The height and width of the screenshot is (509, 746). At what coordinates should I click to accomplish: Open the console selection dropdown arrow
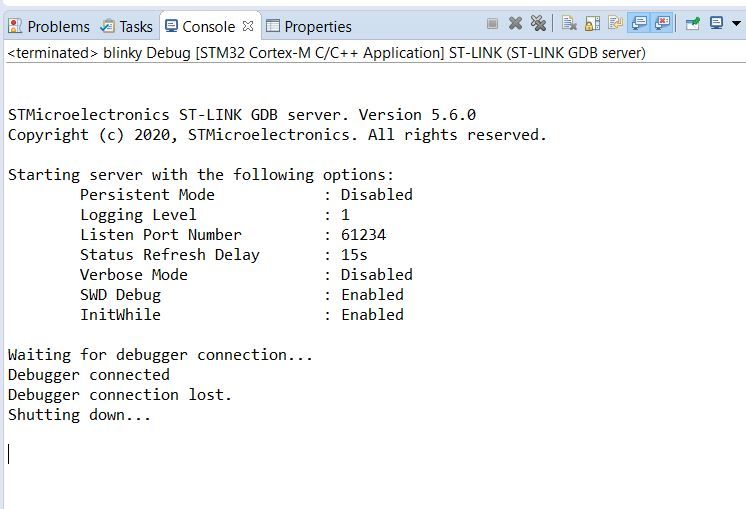tap(736, 23)
